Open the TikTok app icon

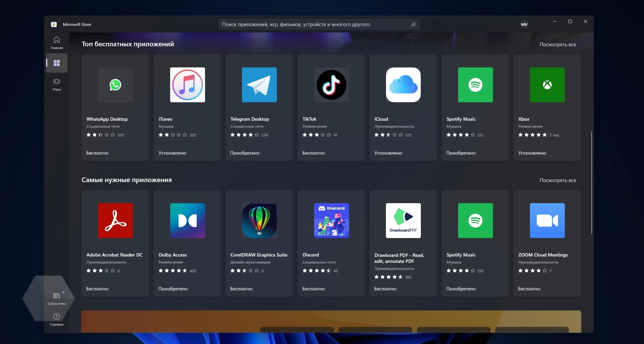pyautogui.click(x=331, y=85)
